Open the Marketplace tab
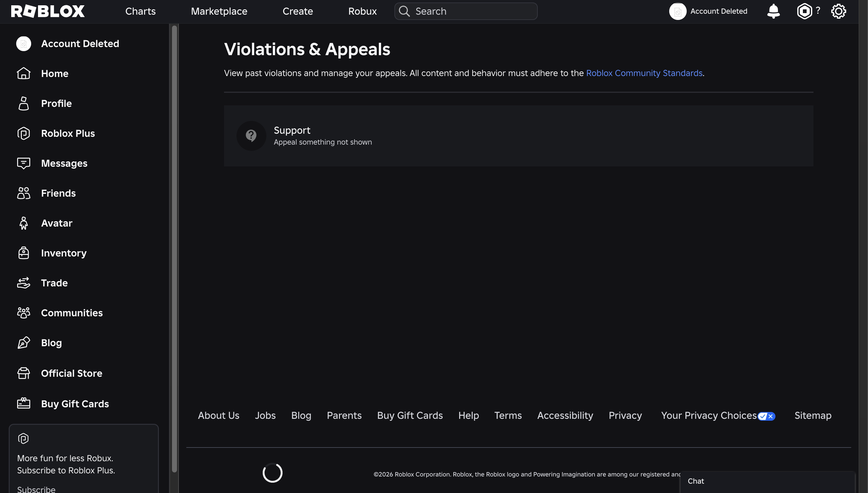The width and height of the screenshot is (868, 493). [219, 11]
